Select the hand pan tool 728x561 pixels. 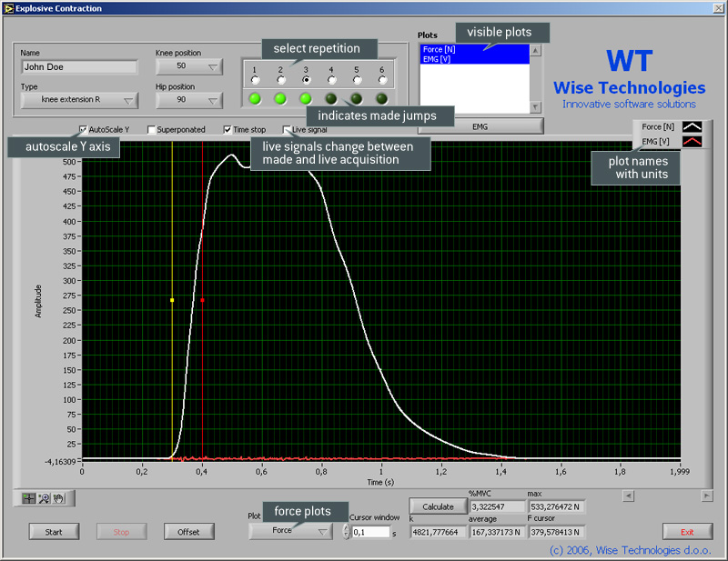coord(58,499)
